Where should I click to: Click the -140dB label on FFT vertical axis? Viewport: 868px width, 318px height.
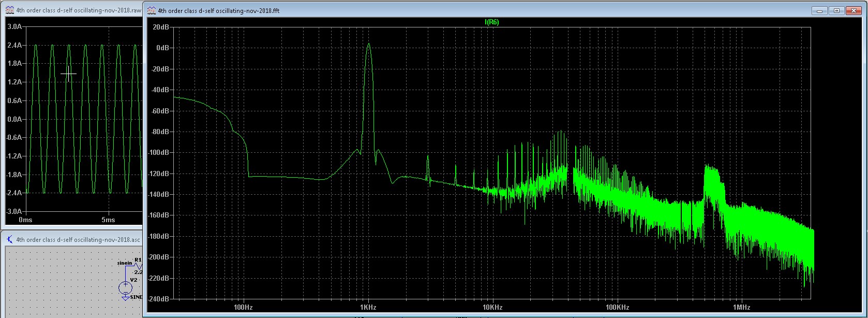[158, 194]
